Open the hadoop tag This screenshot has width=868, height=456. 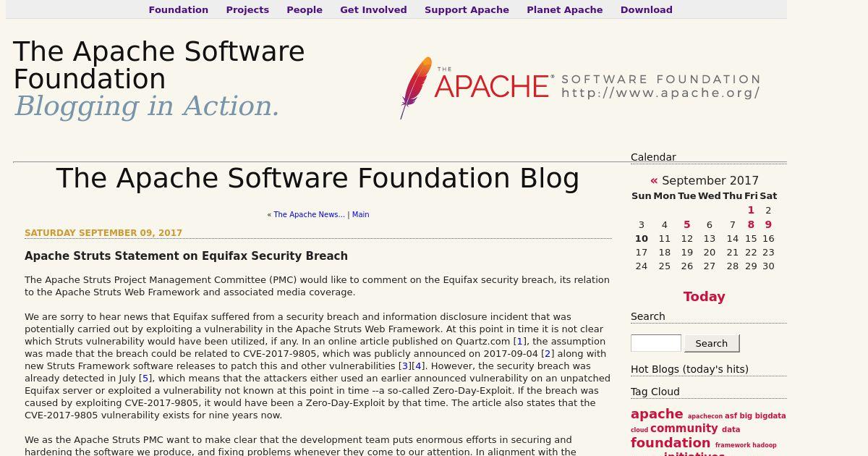coord(765,446)
